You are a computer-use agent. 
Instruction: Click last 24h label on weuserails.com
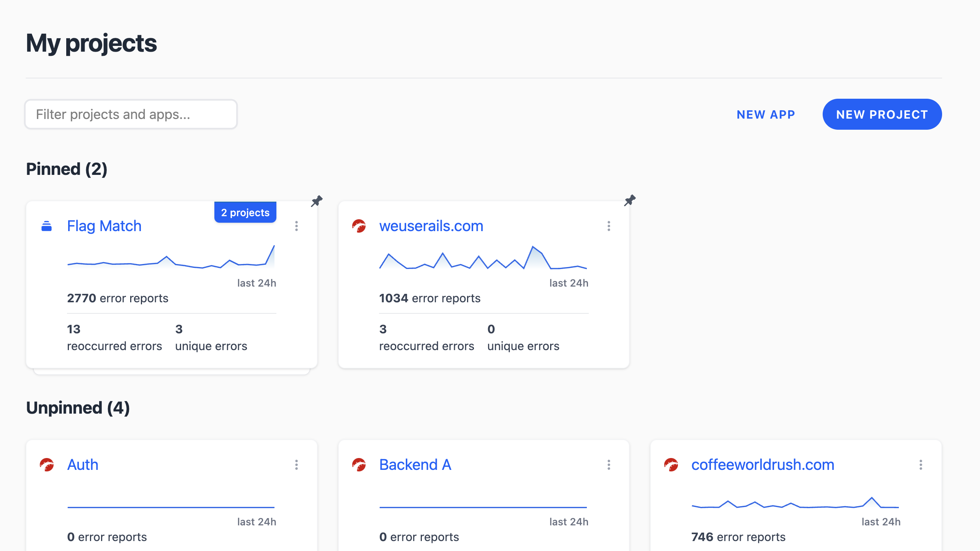[x=568, y=283]
